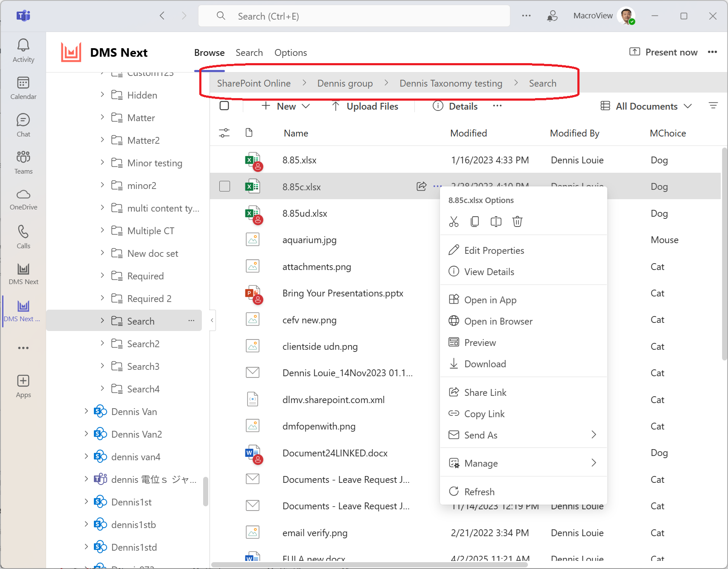Image resolution: width=728 pixels, height=569 pixels.
Task: Choose Preview from the context menu
Action: [x=523, y=343]
